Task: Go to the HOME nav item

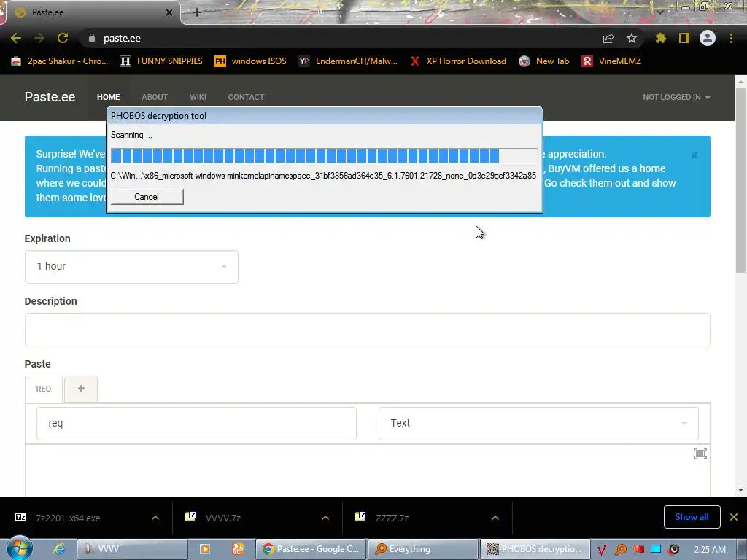Action: (108, 97)
